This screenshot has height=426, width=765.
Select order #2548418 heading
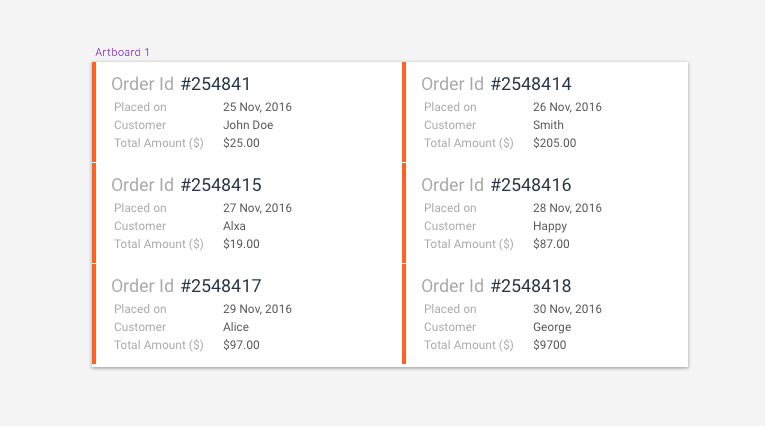point(531,286)
